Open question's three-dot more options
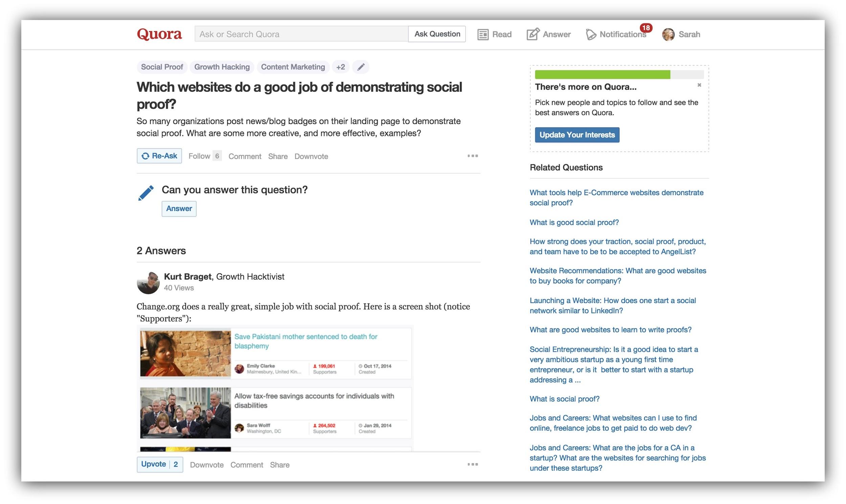846x504 pixels. click(x=473, y=156)
